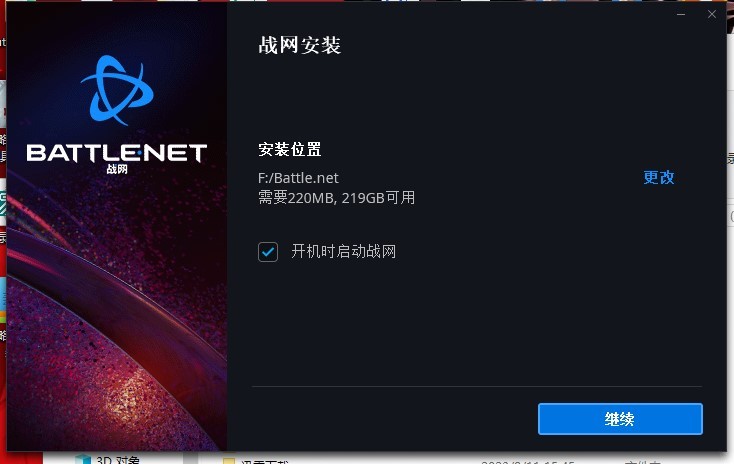This screenshot has width=734, height=464.
Task: Click the BATTLE.NET wordmark on the left panel
Action: [x=117, y=153]
